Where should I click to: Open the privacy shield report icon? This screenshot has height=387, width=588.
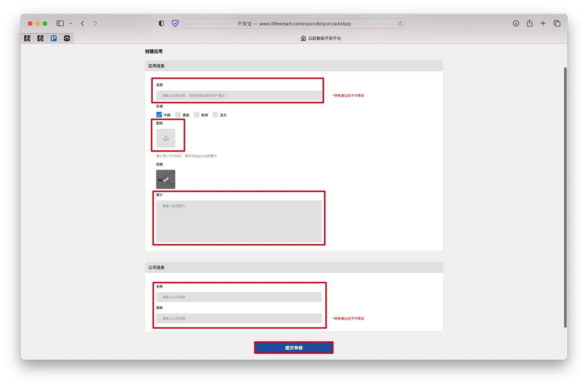[175, 24]
